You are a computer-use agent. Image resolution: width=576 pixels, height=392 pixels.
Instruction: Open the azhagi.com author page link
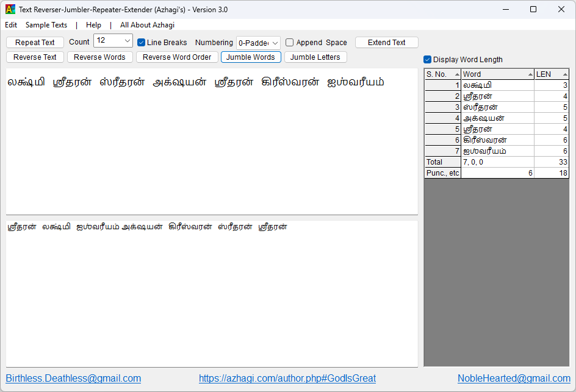coord(287,379)
